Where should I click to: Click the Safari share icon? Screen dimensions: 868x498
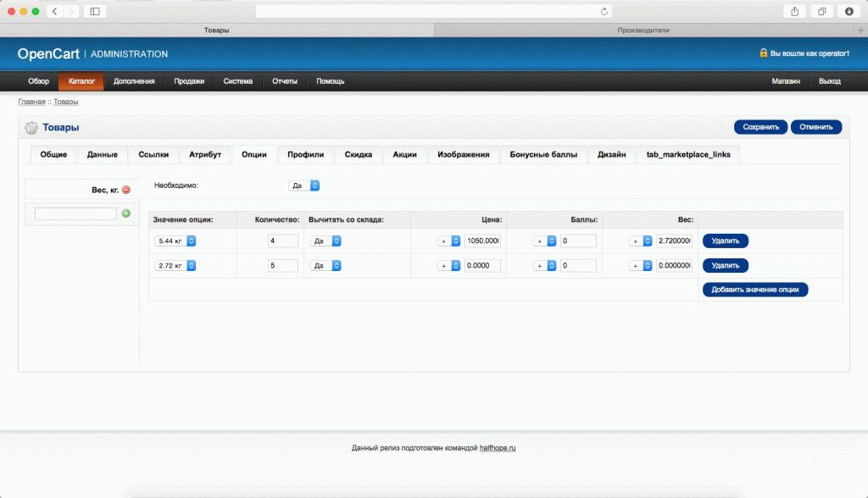(x=795, y=11)
